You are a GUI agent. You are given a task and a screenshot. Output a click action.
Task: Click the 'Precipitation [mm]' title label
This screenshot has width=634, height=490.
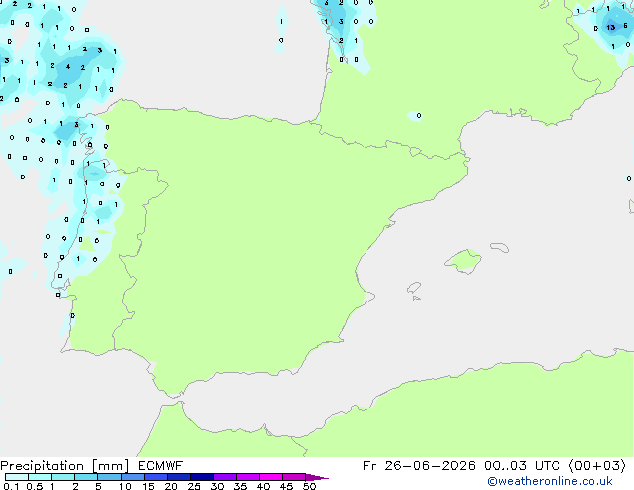click(x=65, y=466)
